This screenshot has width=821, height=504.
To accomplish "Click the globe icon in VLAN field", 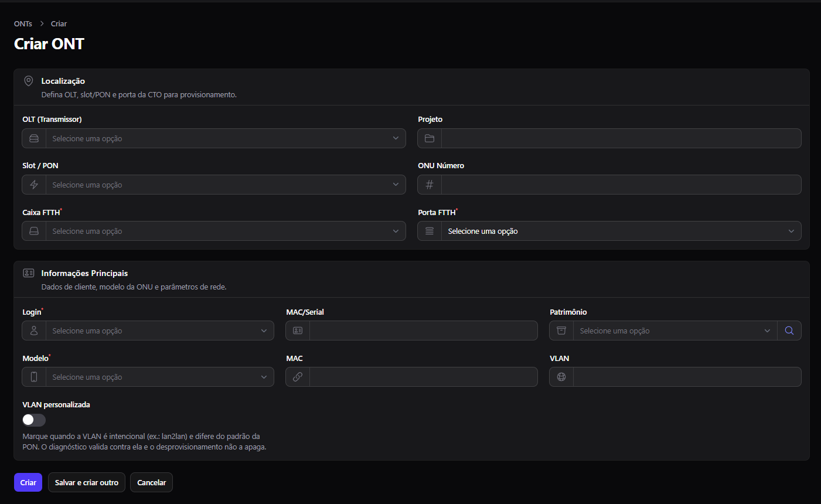I will click(x=561, y=377).
